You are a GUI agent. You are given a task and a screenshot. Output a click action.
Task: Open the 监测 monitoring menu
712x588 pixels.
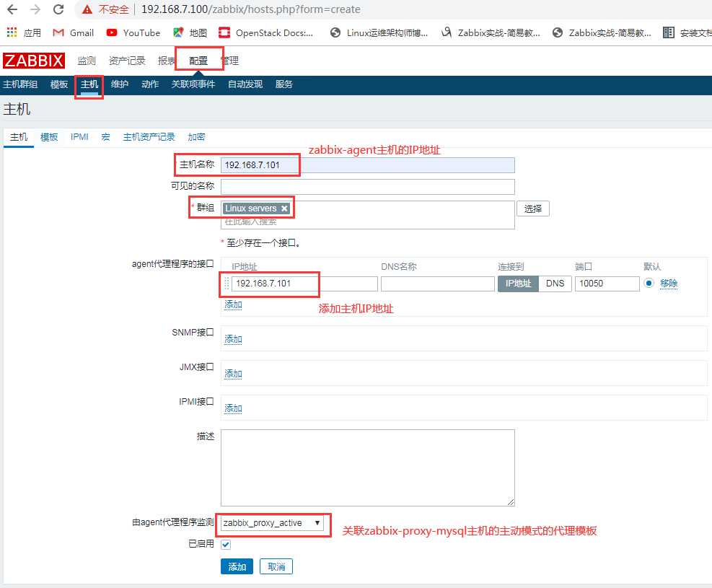pyautogui.click(x=87, y=61)
